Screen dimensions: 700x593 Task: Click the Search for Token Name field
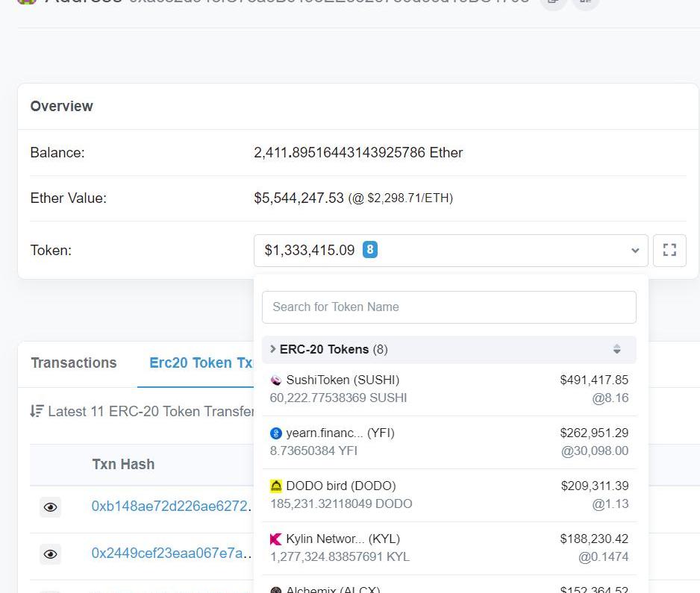coord(449,307)
